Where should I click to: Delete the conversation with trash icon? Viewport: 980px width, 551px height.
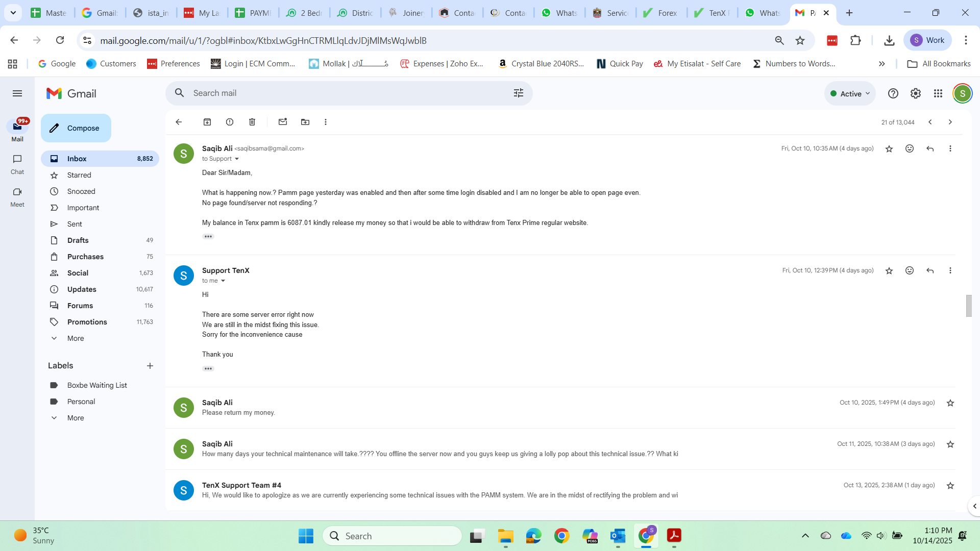252,122
